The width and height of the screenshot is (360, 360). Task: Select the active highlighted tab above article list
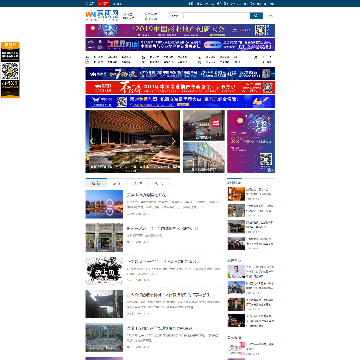tap(96, 183)
